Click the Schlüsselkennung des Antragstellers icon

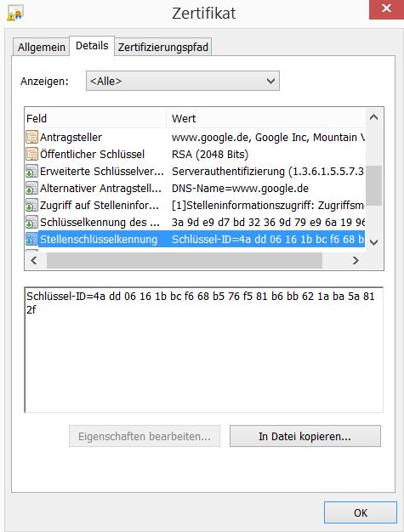pyautogui.click(x=31, y=222)
